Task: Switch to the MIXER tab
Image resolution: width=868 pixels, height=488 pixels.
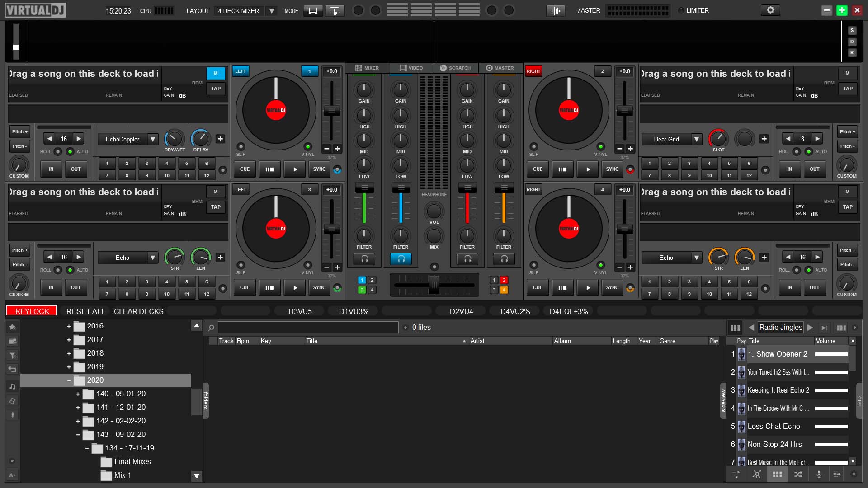Action: [367, 68]
